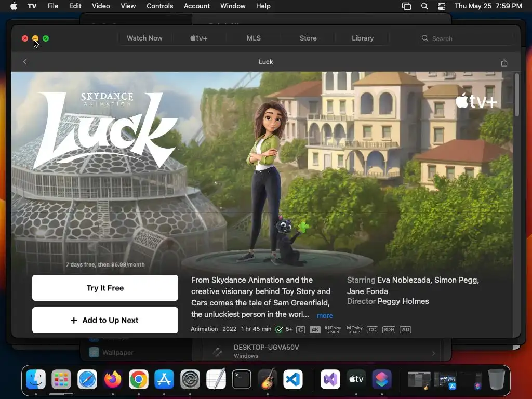Open the MLS tab
This screenshot has width=532, height=399.
point(254,38)
